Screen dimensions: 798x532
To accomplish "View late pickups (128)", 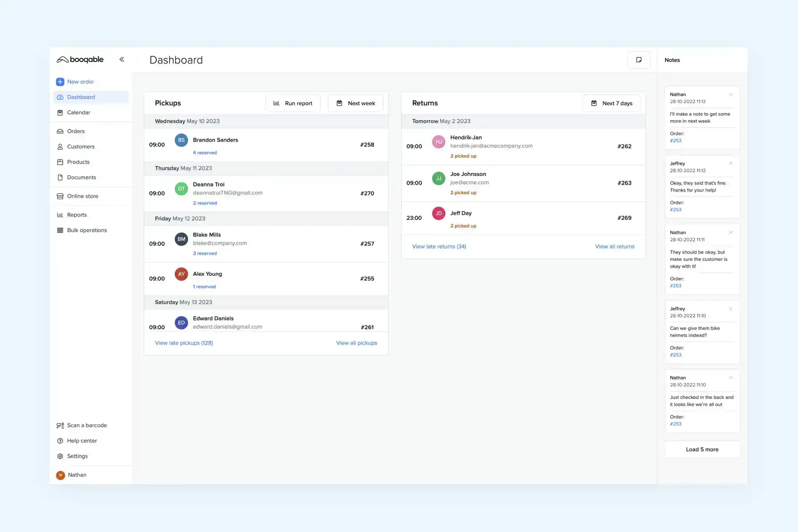I will (x=184, y=342).
